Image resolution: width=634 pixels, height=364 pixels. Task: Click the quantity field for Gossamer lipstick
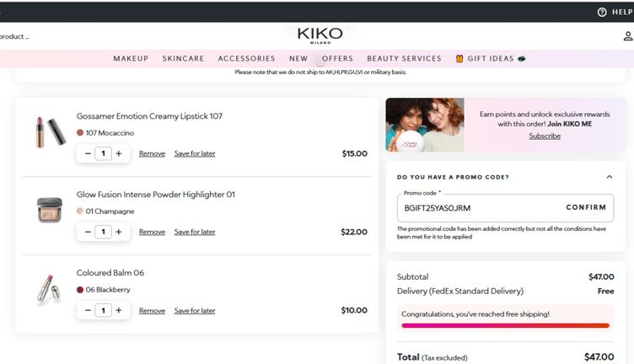pos(103,153)
